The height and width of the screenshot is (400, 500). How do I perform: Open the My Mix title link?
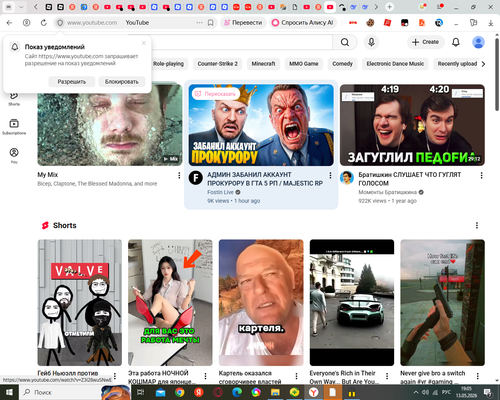[x=48, y=175]
